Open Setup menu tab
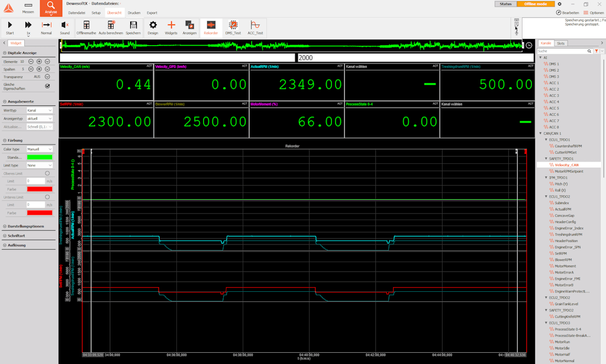606x364 pixels. tap(96, 13)
